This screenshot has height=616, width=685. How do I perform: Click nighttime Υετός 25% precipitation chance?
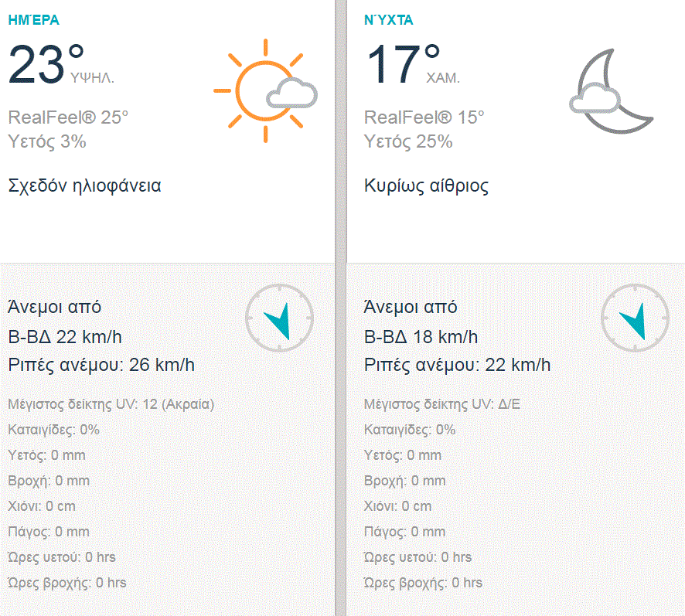pyautogui.click(x=408, y=141)
